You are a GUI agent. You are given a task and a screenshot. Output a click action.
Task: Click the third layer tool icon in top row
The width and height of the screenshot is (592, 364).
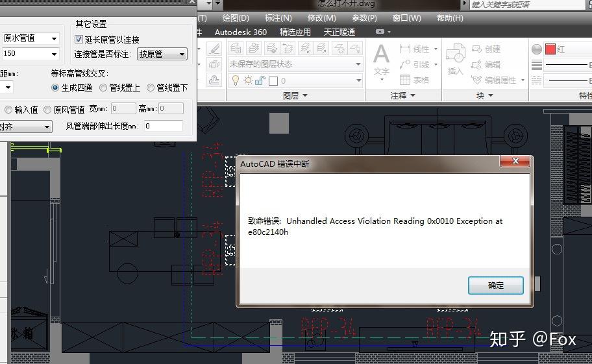271,48
